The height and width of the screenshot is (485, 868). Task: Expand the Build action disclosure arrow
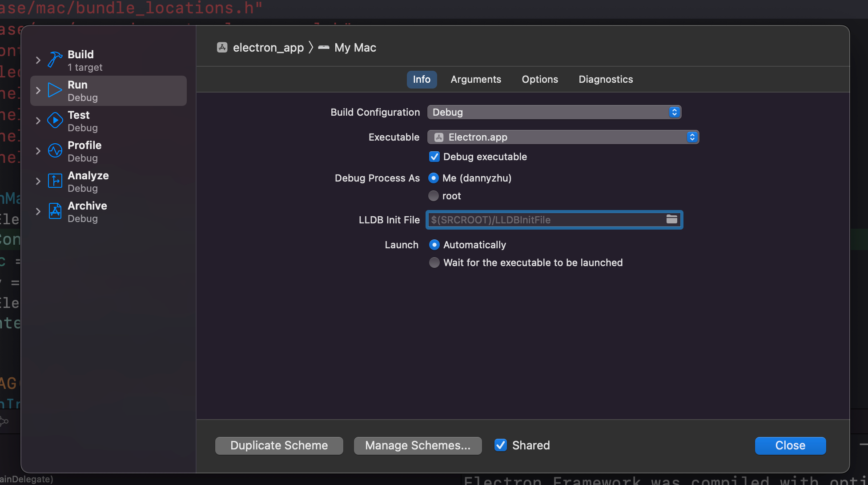(38, 60)
